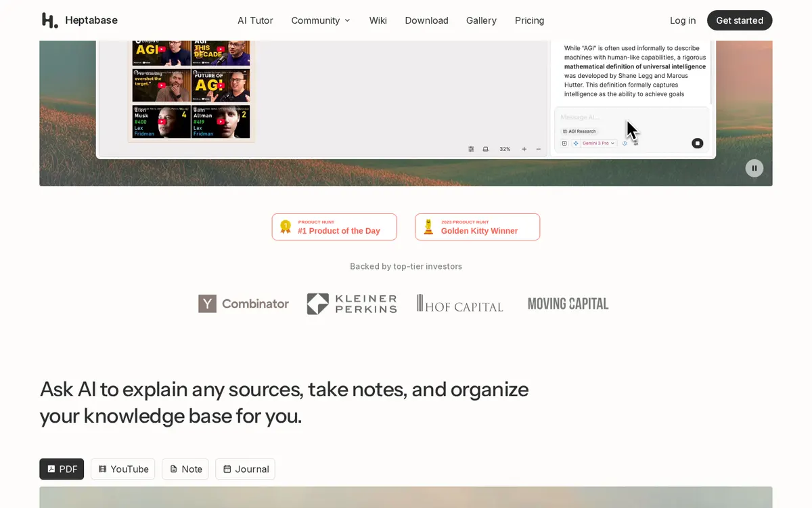The width and height of the screenshot is (812, 508).
Task: Click the Moving Capital logo
Action: (x=568, y=303)
